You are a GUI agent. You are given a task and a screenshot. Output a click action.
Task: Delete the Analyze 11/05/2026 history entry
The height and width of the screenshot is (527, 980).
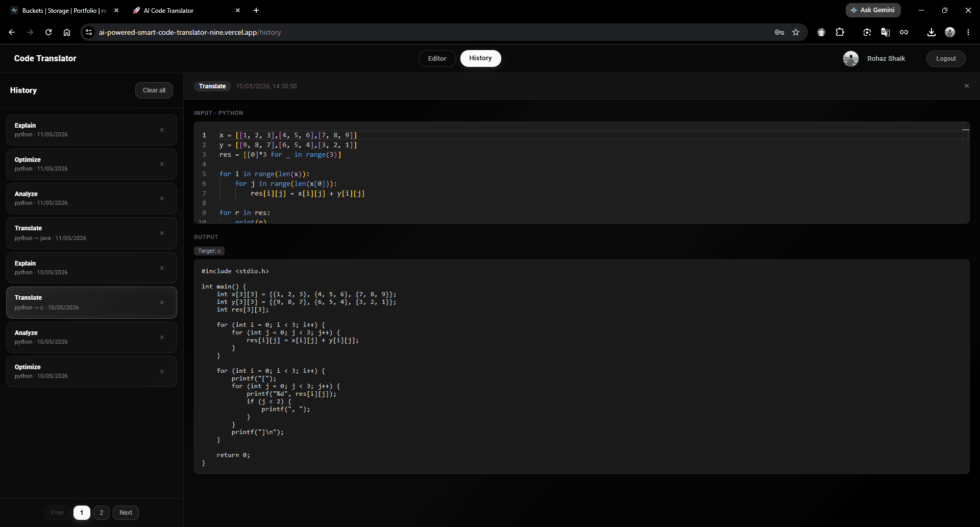[162, 198]
